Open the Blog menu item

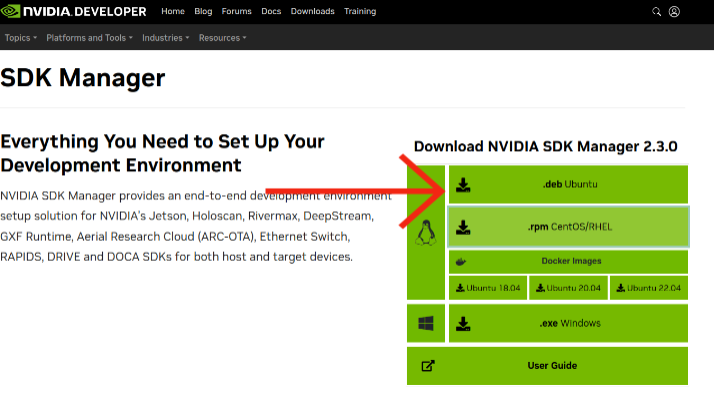(203, 11)
